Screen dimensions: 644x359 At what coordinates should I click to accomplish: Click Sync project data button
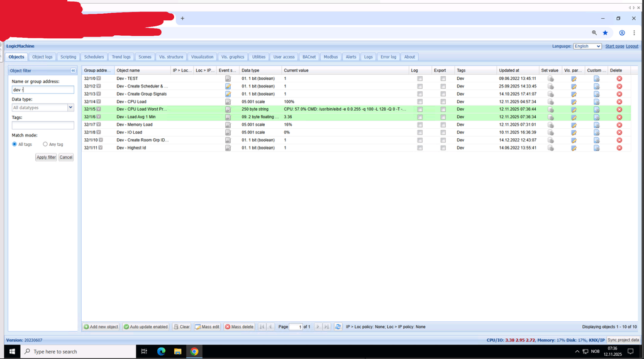[x=623, y=340]
